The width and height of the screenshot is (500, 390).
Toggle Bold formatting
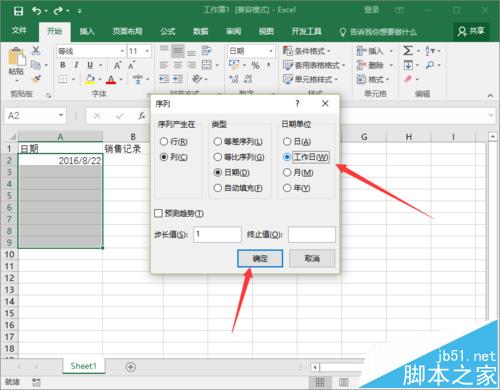(x=63, y=65)
